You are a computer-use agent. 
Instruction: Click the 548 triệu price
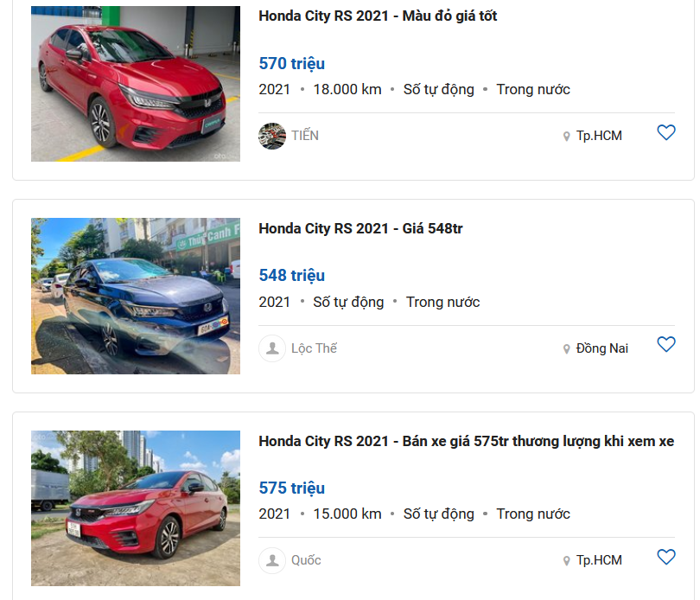click(x=291, y=275)
